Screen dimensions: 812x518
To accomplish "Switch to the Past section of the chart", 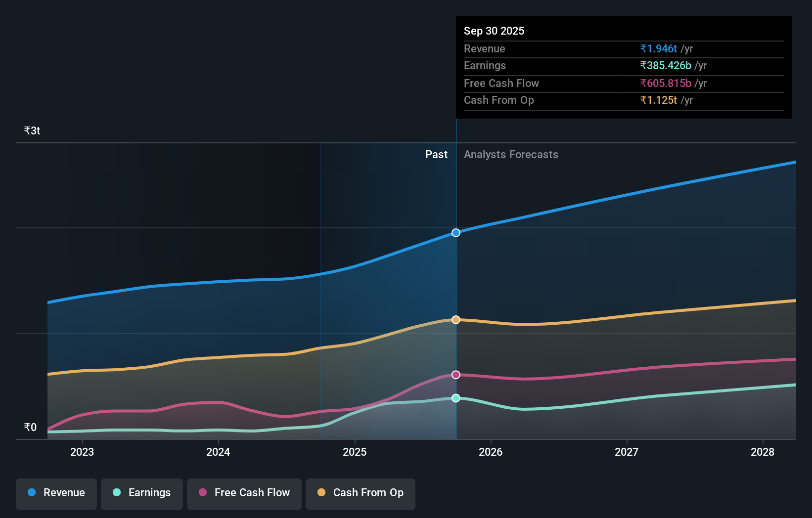I will coord(436,154).
